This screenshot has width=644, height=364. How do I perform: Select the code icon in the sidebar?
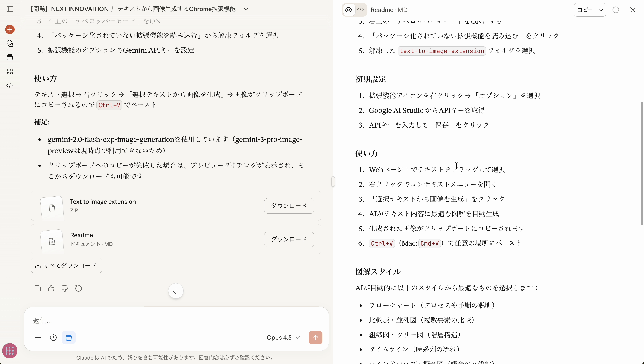pos(10,86)
